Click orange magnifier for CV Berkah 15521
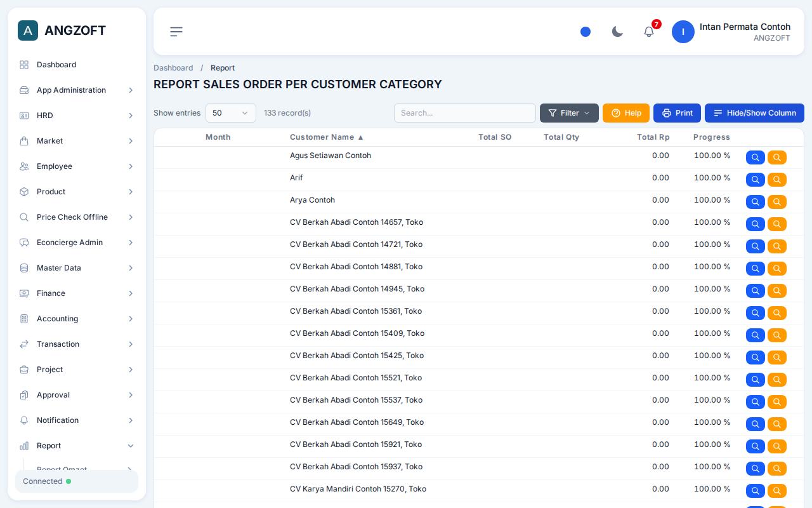812x508 pixels. point(777,380)
